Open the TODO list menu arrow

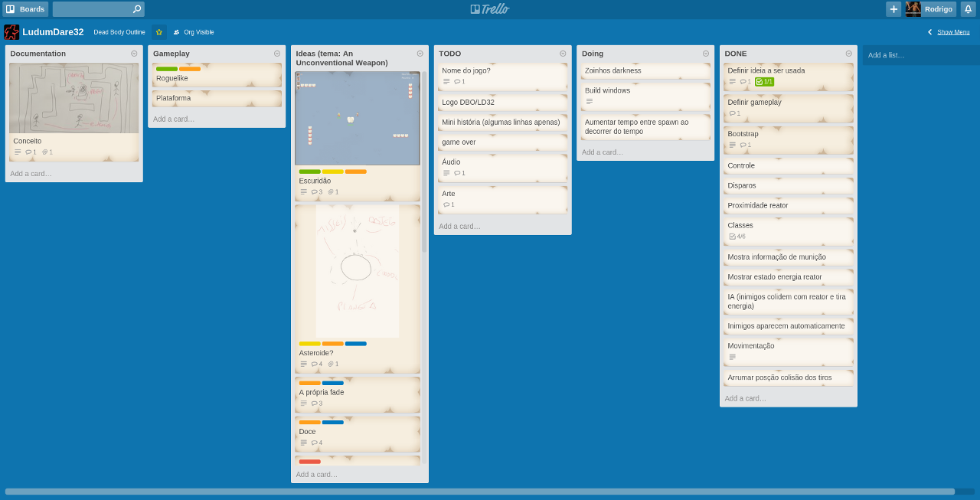pos(563,54)
